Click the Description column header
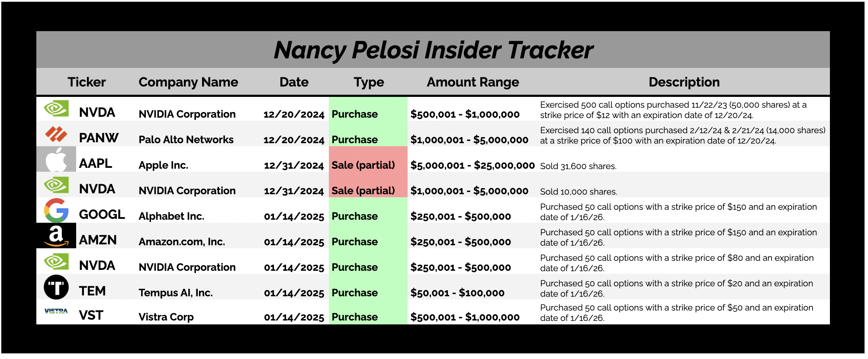This screenshot has width=868, height=359. (x=684, y=82)
